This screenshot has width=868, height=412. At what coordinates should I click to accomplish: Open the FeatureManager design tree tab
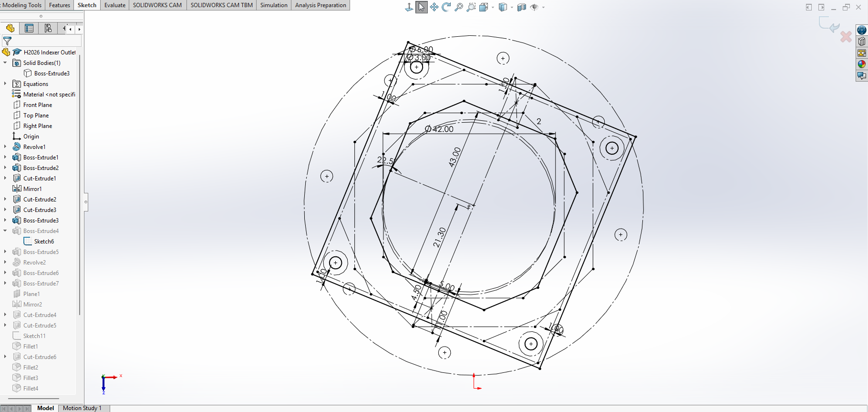[x=10, y=29]
